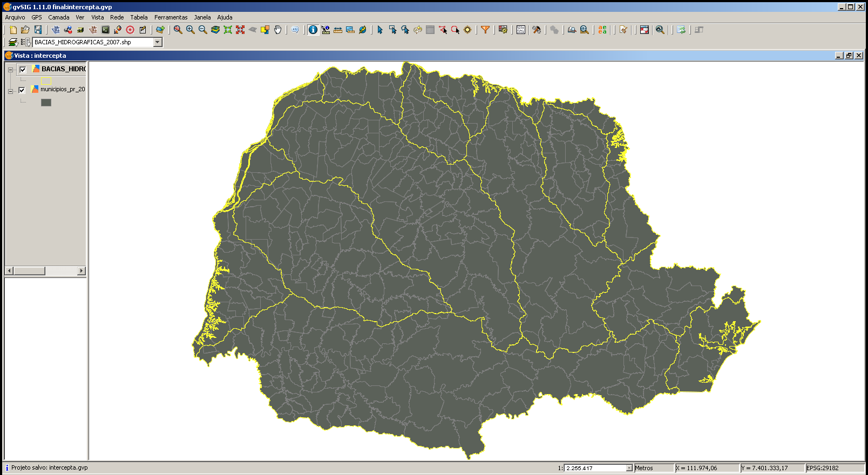This screenshot has height=475, width=868.
Task: Open the BACIAS_HIDROGRAFICAS_2007.shp layer dropdown
Action: (x=158, y=42)
